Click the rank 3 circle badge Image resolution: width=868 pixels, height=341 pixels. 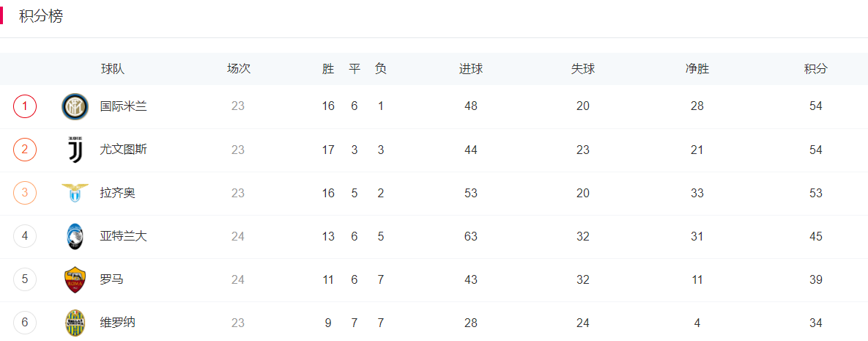point(25,193)
